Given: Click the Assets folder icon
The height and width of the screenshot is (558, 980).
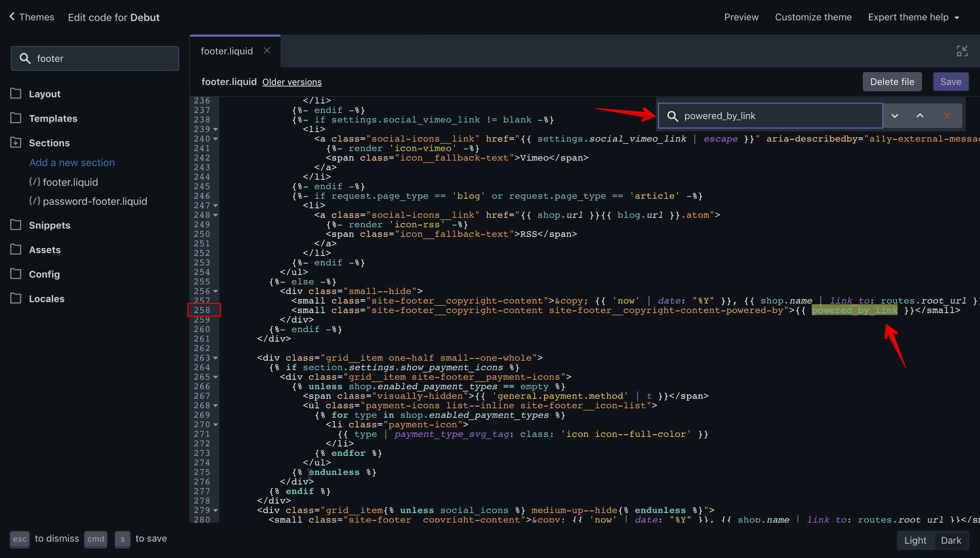Looking at the screenshot, I should point(15,249).
